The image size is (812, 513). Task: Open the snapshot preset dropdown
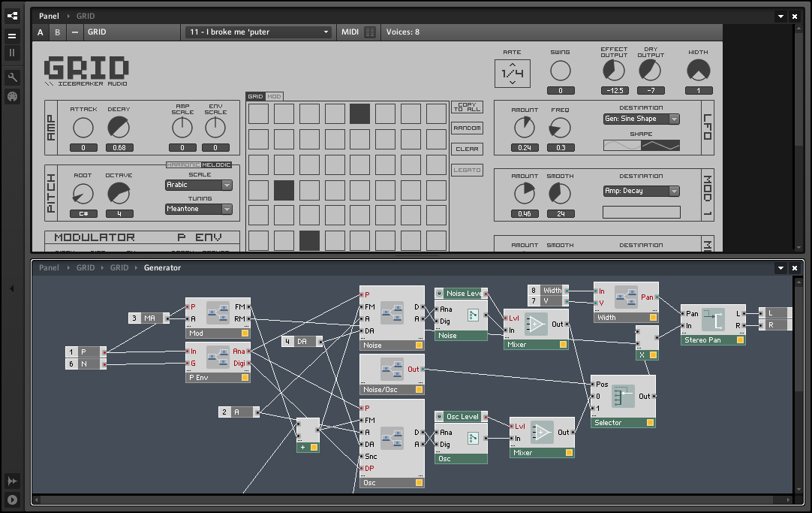259,32
